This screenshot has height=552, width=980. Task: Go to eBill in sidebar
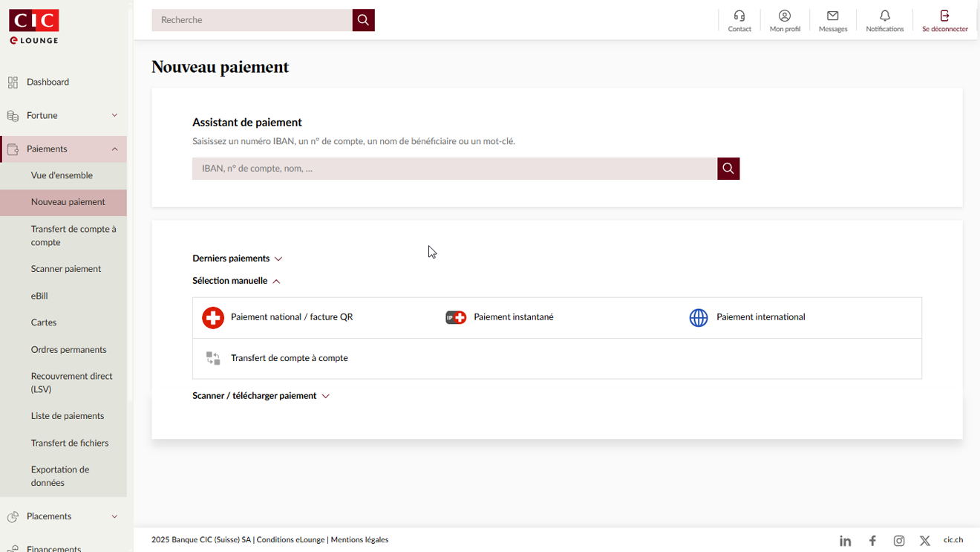pos(39,296)
